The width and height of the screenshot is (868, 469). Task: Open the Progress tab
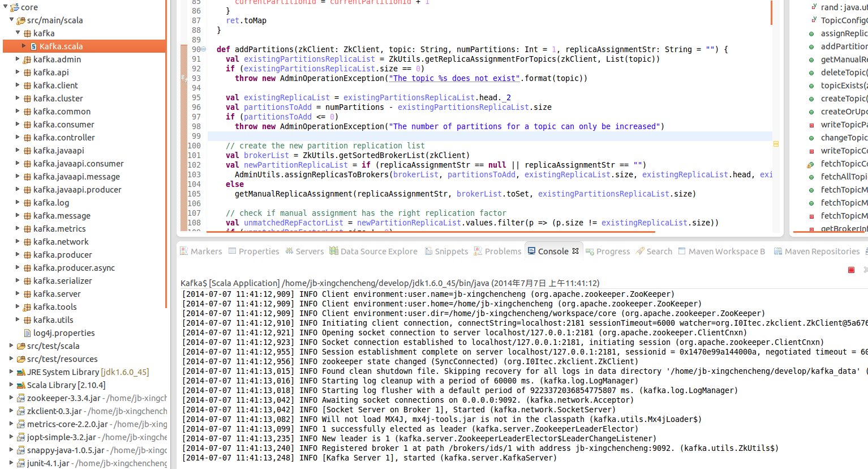click(x=608, y=251)
